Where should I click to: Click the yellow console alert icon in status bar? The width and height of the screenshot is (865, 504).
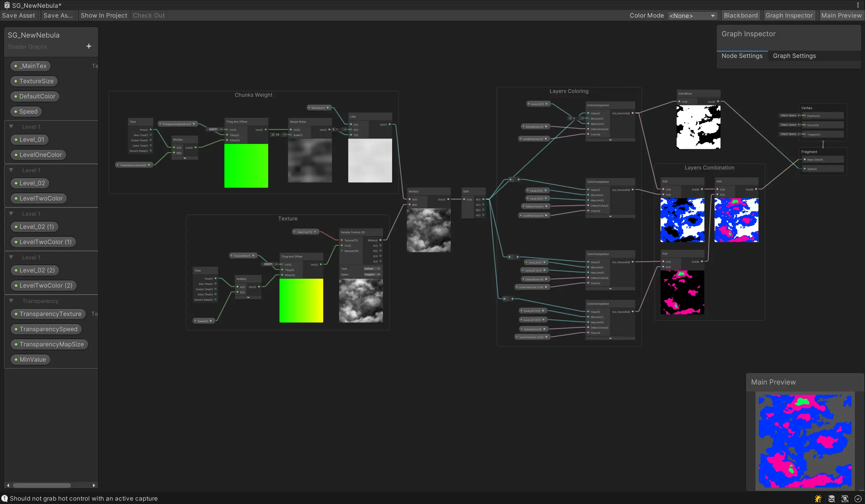coord(818,499)
